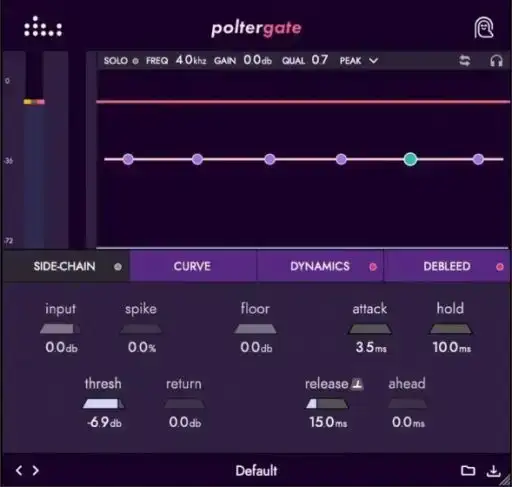Click the release slider control
This screenshot has height=487, width=512.
327,404
